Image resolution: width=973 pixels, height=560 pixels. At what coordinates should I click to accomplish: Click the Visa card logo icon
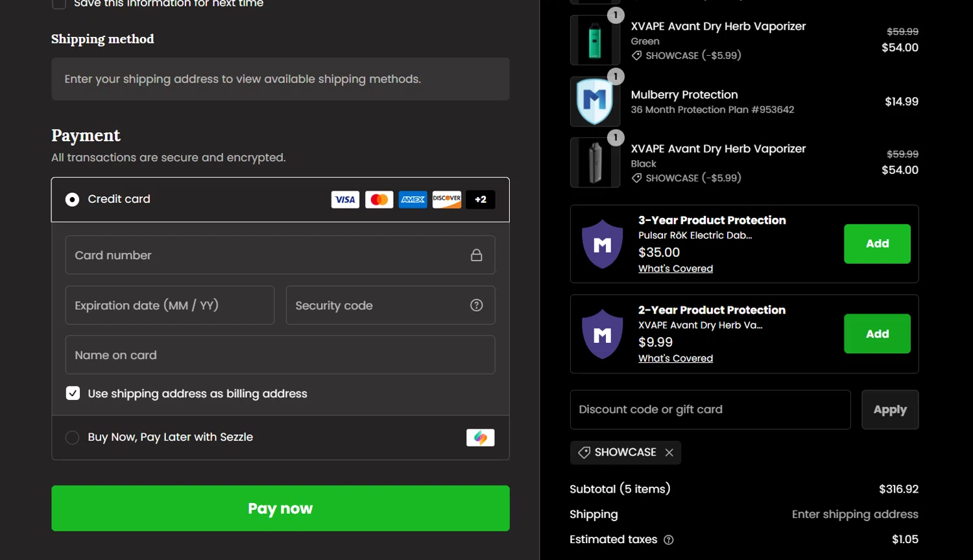pos(345,200)
